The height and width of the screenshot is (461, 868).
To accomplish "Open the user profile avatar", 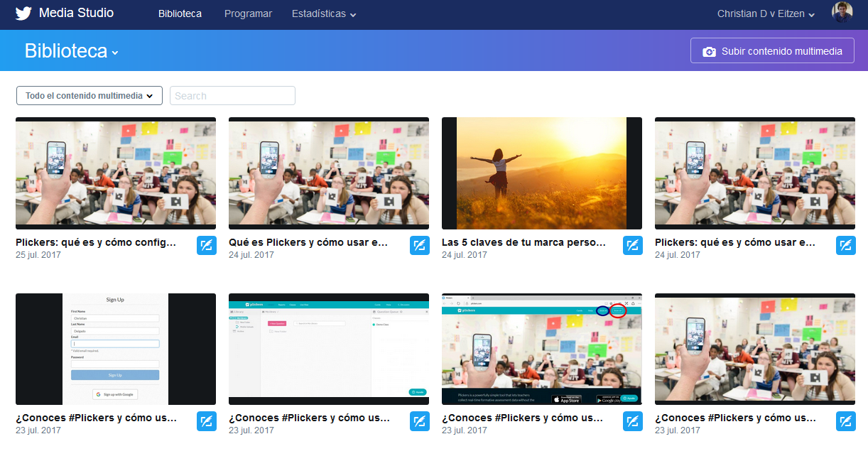I will [x=842, y=13].
